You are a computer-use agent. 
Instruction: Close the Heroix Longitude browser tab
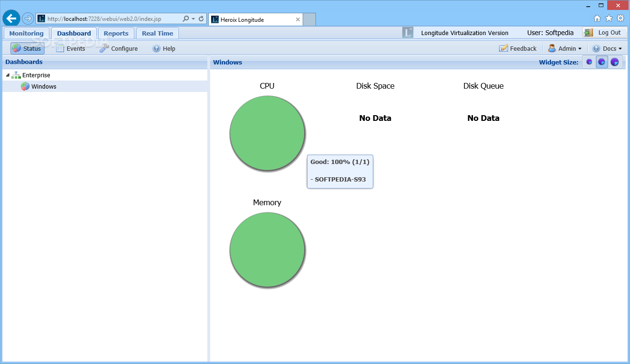298,19
